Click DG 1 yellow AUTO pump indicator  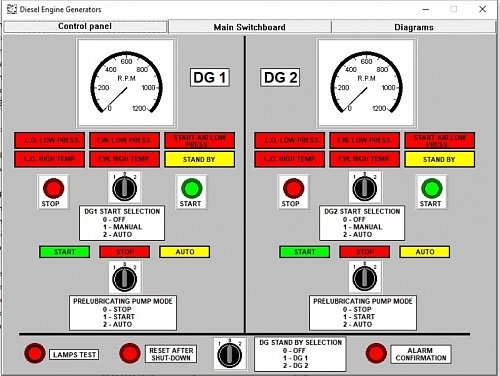(x=185, y=252)
